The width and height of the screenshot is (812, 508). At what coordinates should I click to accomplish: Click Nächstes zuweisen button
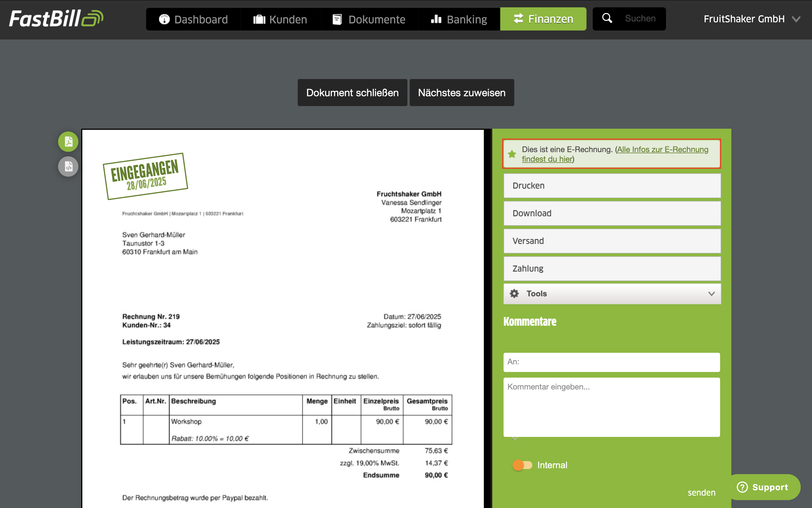(462, 93)
